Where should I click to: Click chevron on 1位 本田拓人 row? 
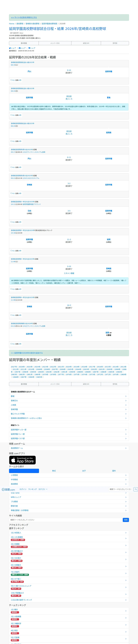pyautogui.click(x=126, y=533)
